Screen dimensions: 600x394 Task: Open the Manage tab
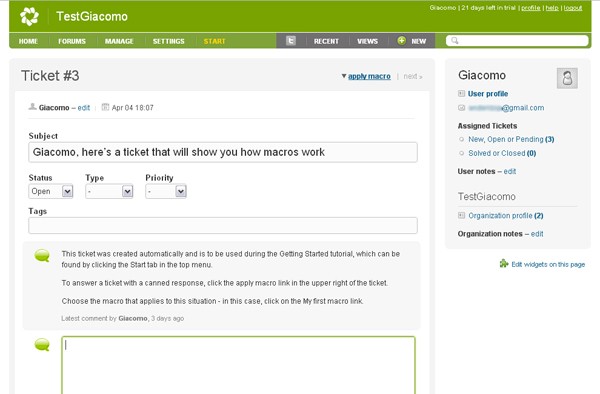(x=119, y=41)
